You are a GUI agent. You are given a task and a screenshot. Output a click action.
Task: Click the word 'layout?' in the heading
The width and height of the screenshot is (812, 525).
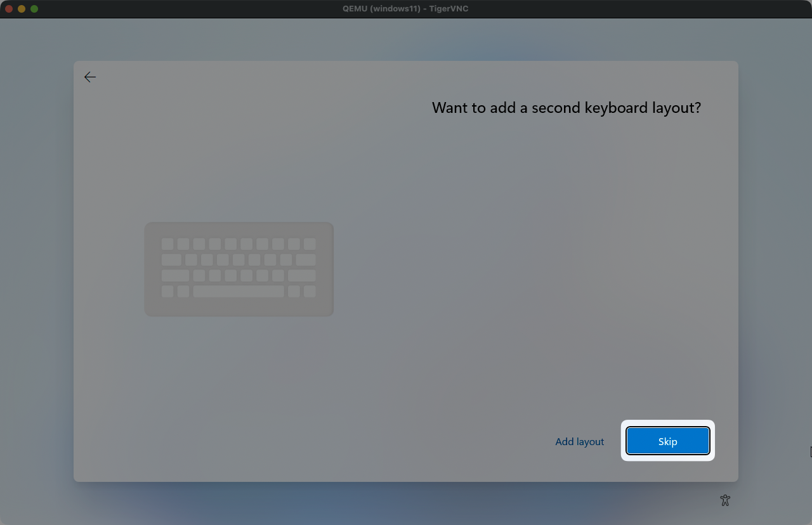pos(676,108)
